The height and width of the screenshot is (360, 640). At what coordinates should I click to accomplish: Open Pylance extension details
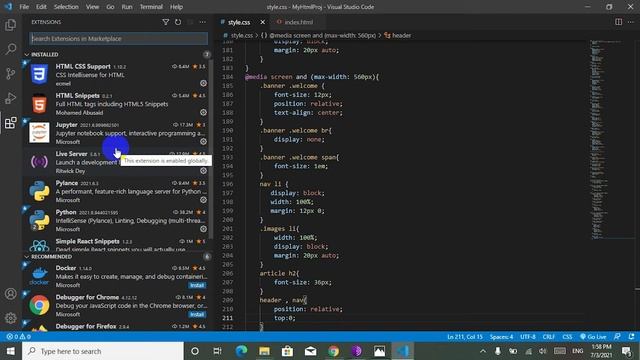click(x=117, y=191)
